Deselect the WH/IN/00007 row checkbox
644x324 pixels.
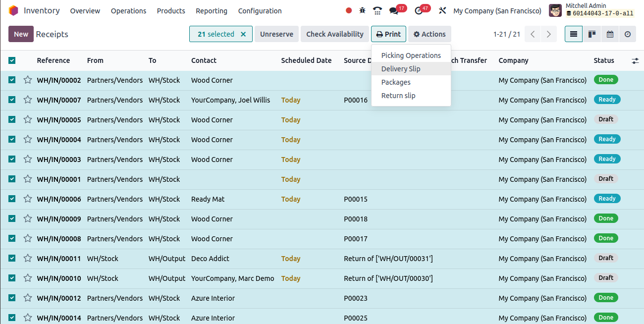coord(12,100)
